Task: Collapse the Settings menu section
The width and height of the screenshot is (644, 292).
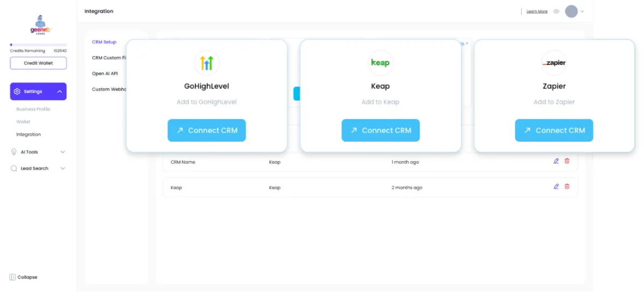Action: [x=60, y=91]
